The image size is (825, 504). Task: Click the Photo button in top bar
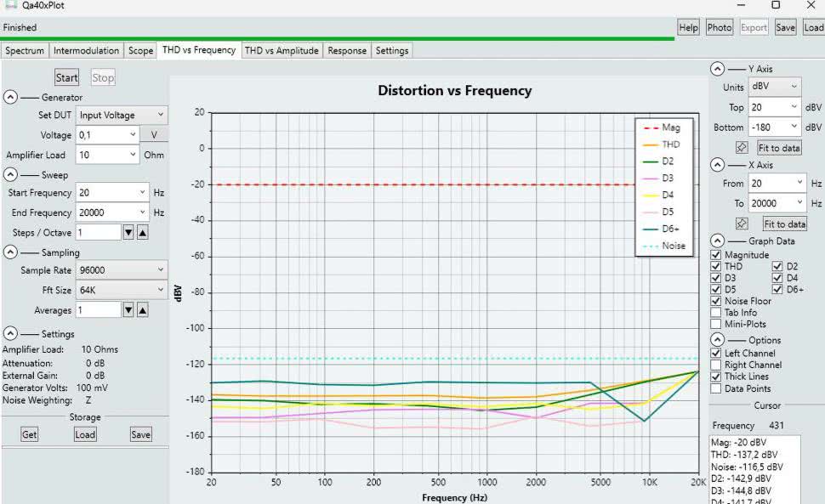click(x=719, y=27)
